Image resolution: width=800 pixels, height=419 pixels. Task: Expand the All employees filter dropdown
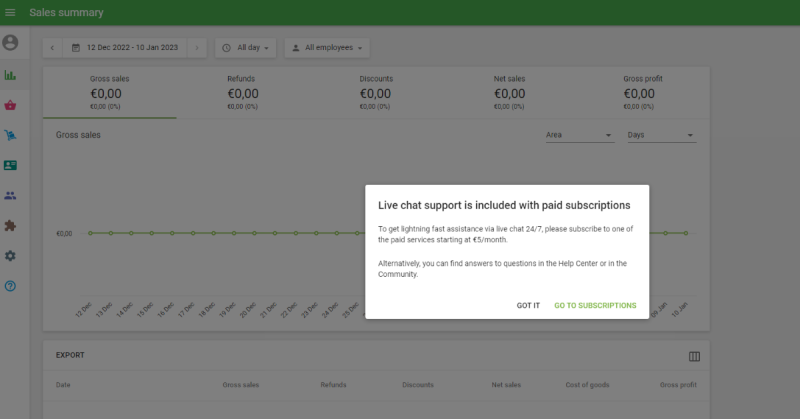[x=327, y=47]
